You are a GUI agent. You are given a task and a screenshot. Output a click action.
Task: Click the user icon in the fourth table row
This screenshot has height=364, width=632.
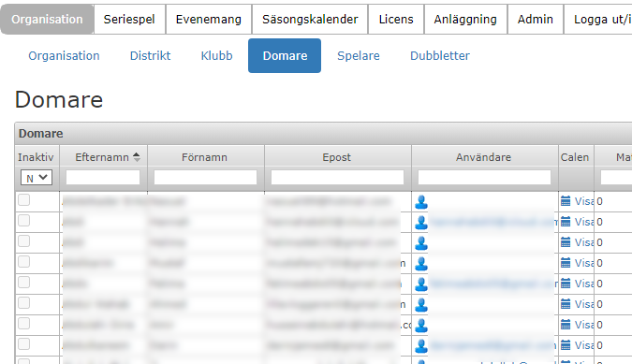[x=421, y=263]
